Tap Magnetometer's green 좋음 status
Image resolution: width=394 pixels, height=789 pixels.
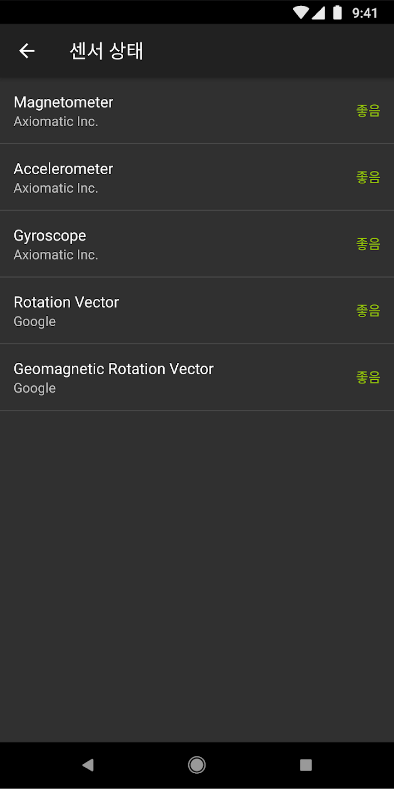[368, 111]
